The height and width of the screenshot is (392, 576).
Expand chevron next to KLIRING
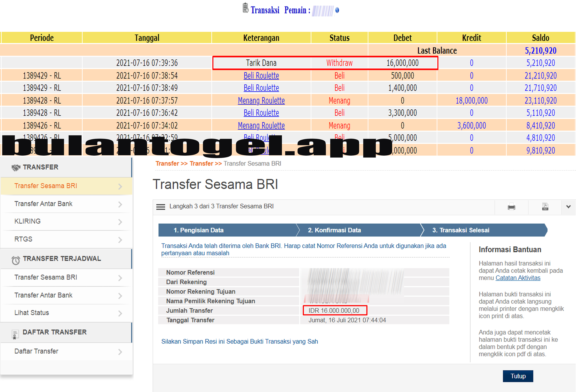[120, 222]
